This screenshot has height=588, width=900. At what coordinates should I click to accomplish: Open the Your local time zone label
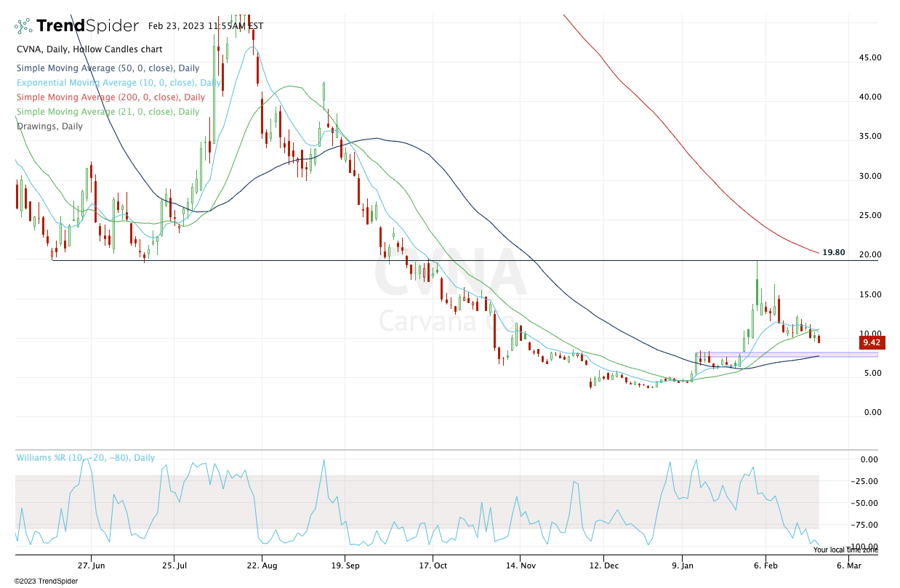[845, 550]
